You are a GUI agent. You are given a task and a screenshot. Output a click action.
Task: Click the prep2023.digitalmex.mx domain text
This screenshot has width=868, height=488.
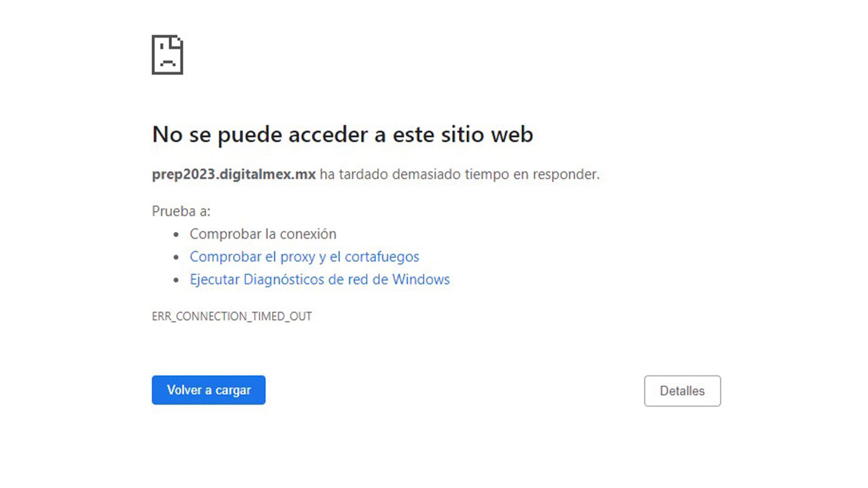234,174
